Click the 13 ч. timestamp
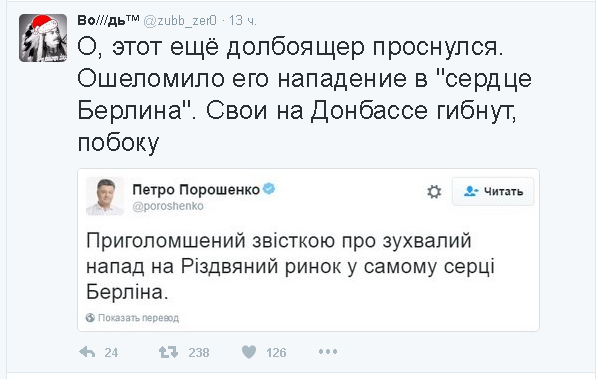This screenshot has height=379, width=596. 243,21
